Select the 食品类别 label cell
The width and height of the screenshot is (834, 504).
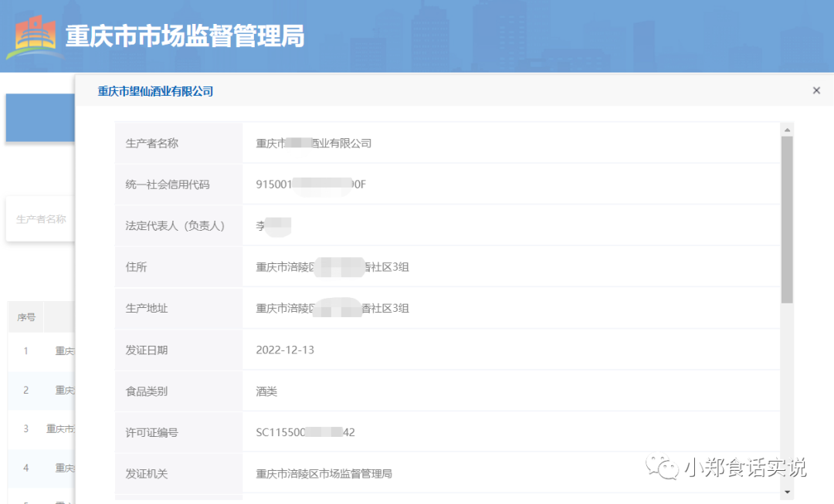pyautogui.click(x=178, y=391)
